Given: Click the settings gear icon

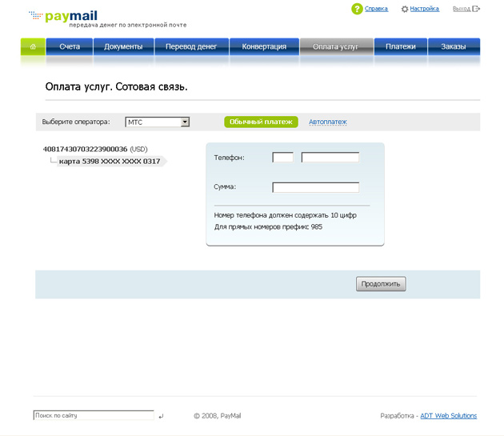Looking at the screenshot, I should [405, 9].
